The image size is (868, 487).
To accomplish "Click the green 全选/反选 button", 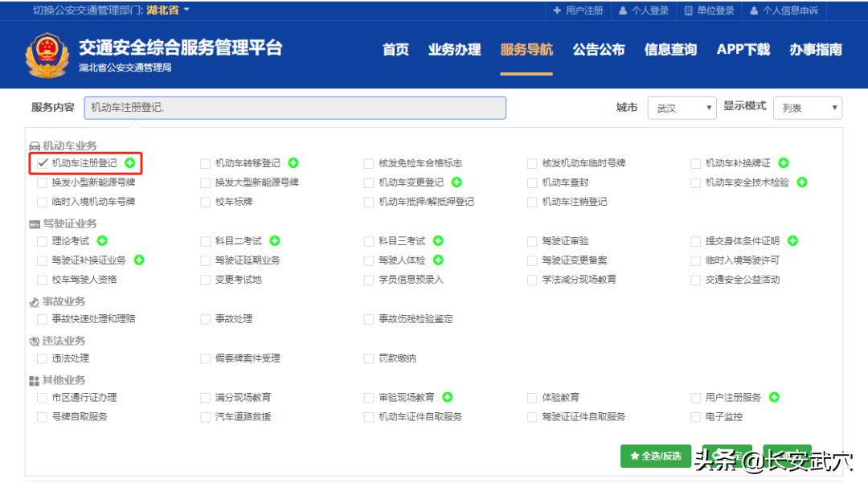I will click(x=654, y=456).
